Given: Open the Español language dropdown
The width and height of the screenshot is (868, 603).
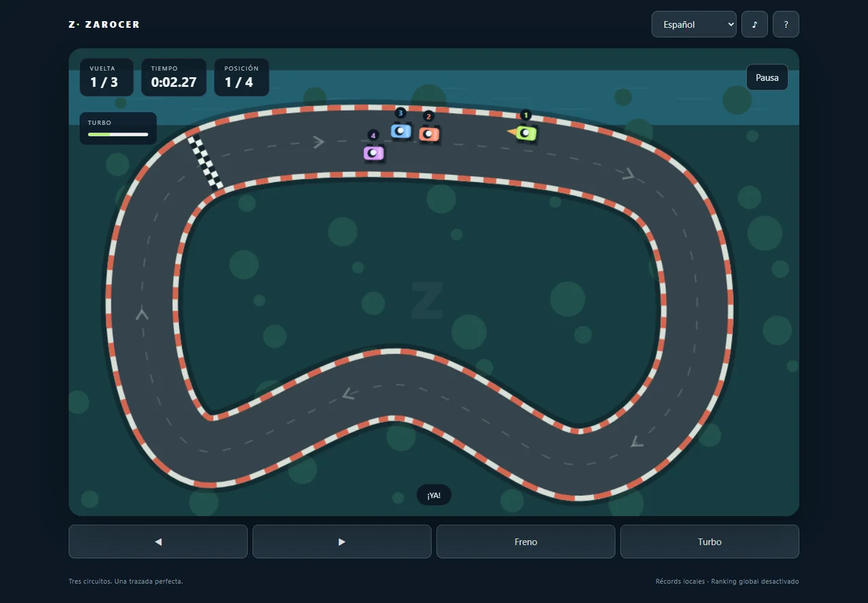Looking at the screenshot, I should coord(694,24).
